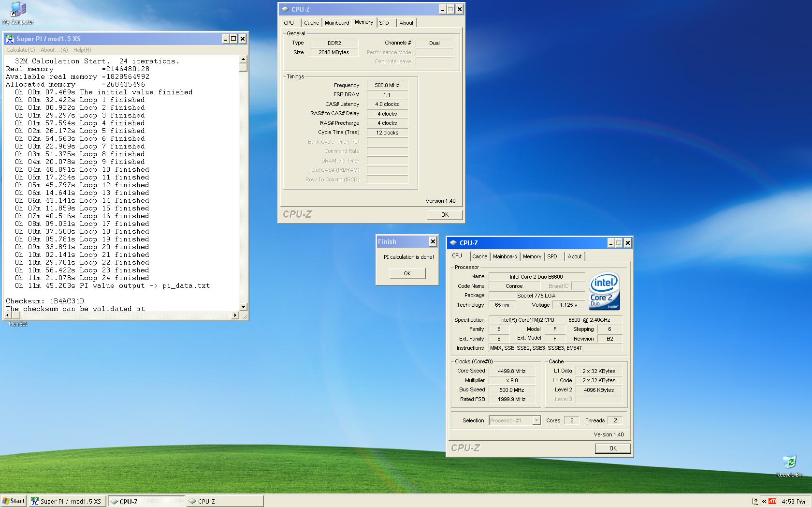Screen dimensions: 812x508
Task: Click Super PI scroll up arrow
Action: 243,59
